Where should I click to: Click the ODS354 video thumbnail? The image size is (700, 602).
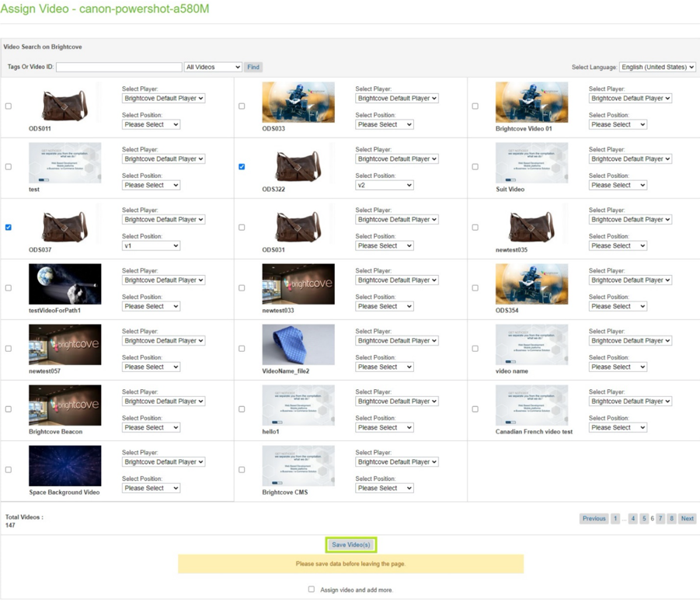point(531,284)
